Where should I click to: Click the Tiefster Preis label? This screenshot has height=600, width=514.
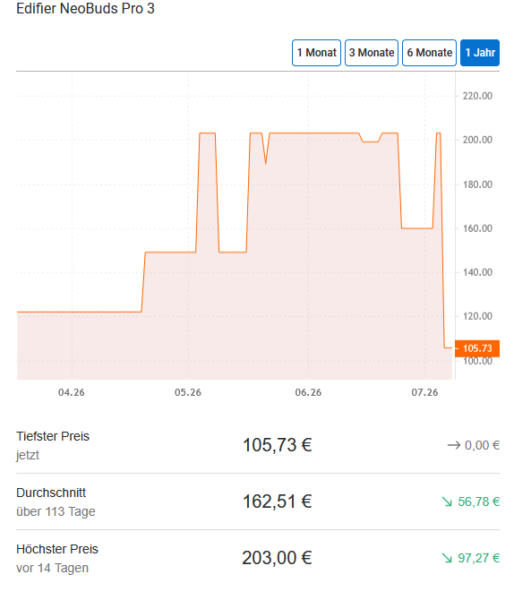click(x=53, y=436)
